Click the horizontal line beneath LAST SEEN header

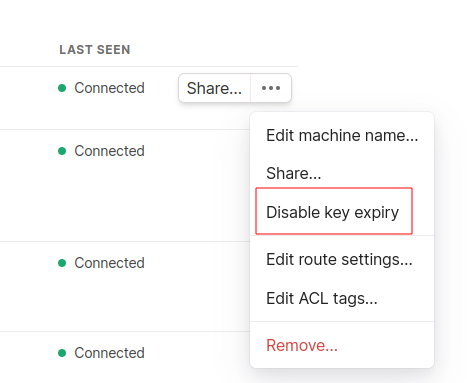pyautogui.click(x=149, y=67)
